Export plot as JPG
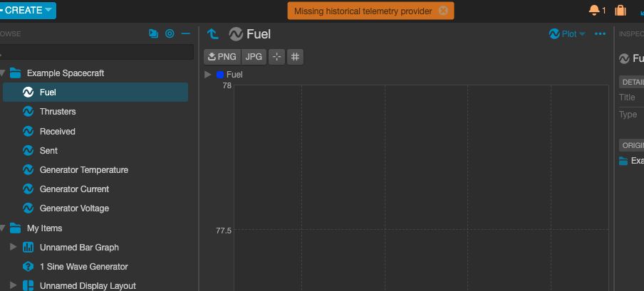 coord(254,57)
